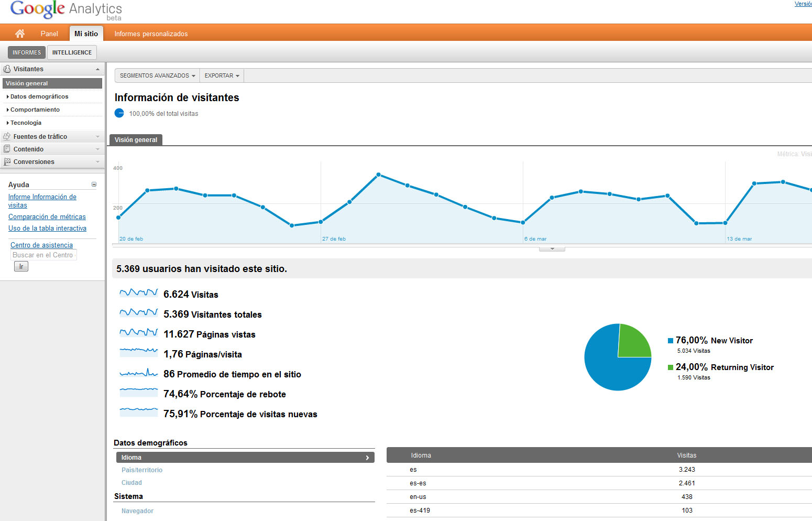The width and height of the screenshot is (812, 521).
Task: Switch to the Intelligence tab
Action: coord(72,52)
